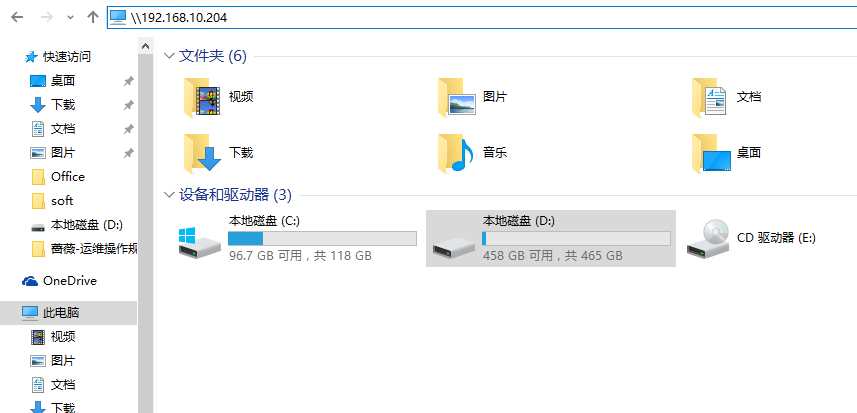Collapse the 设备和驱动器 (3) group
Screen dimensions: 857x413
[x=169, y=194]
